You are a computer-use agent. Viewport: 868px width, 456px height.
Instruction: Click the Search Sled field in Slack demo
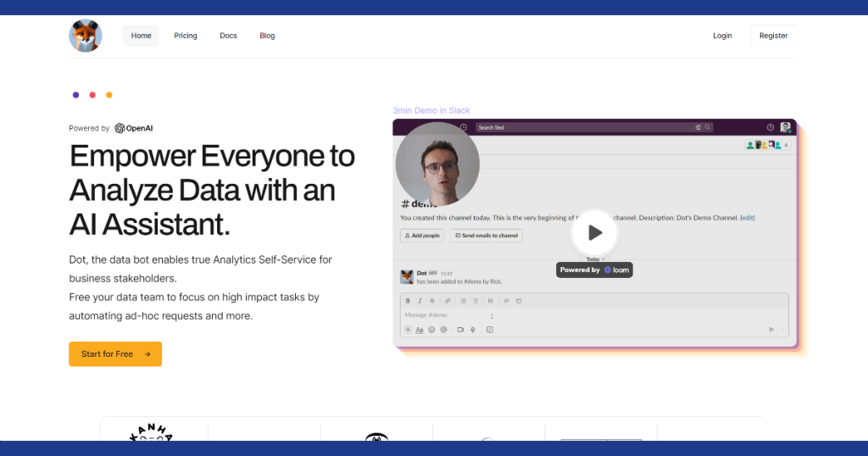tap(594, 127)
